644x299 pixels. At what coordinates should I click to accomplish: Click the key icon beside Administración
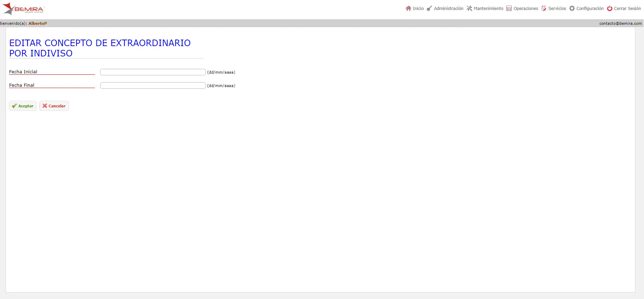coord(429,8)
